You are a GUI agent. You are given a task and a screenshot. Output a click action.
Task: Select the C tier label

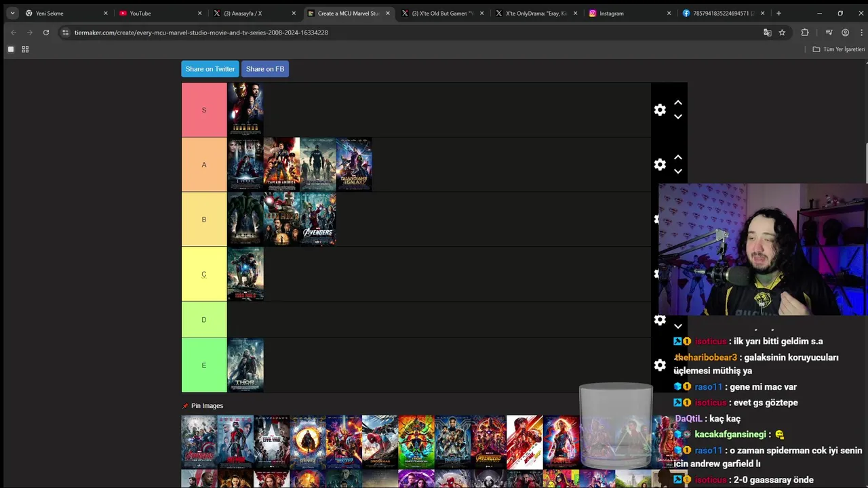[204, 274]
